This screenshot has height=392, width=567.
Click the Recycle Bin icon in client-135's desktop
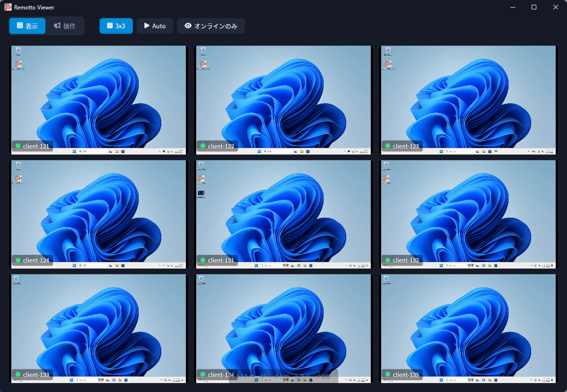[386, 279]
